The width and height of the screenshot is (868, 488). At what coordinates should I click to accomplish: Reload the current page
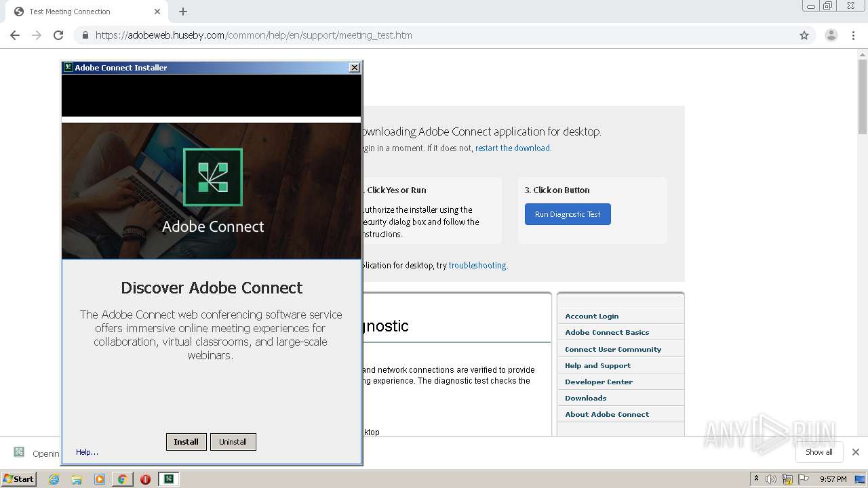tap(58, 35)
